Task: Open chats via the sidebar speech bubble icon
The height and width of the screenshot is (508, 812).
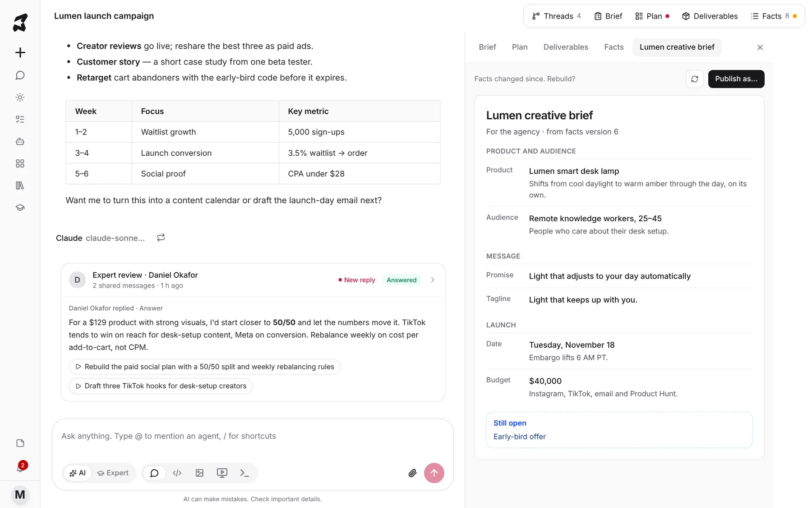Action: [20, 75]
